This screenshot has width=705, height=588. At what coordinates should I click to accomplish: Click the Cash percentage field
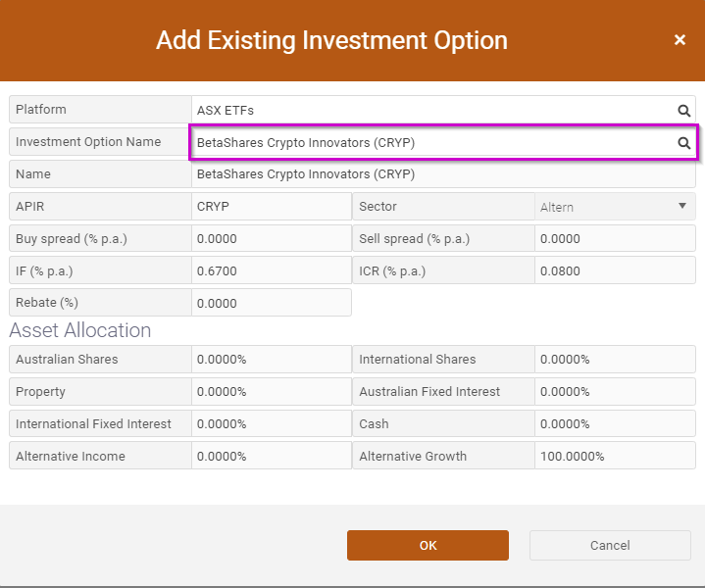615,423
